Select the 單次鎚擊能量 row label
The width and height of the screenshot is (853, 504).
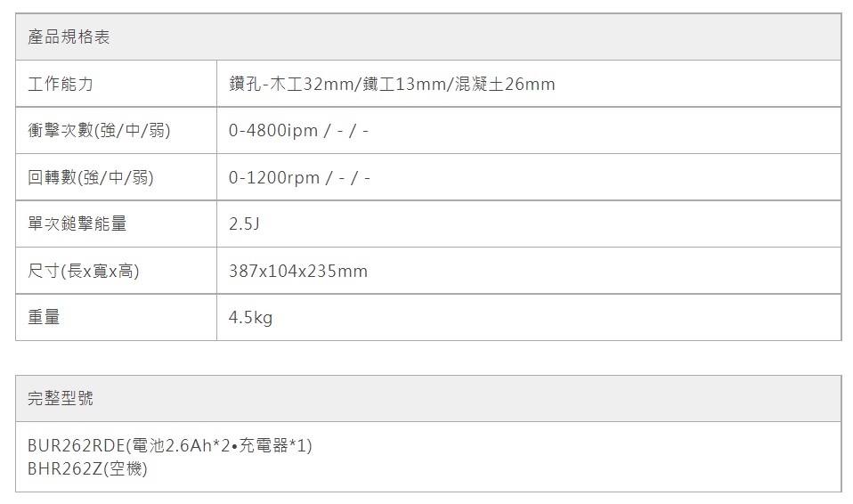click(77, 224)
